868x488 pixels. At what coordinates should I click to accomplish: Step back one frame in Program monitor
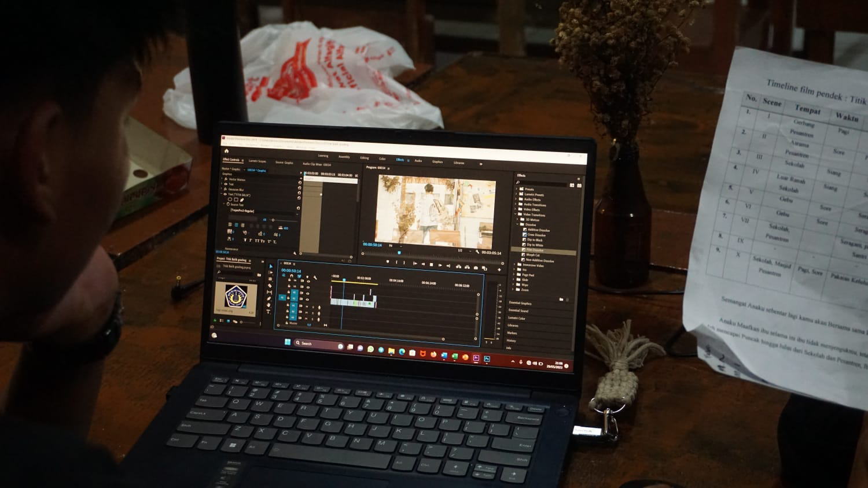(423, 264)
